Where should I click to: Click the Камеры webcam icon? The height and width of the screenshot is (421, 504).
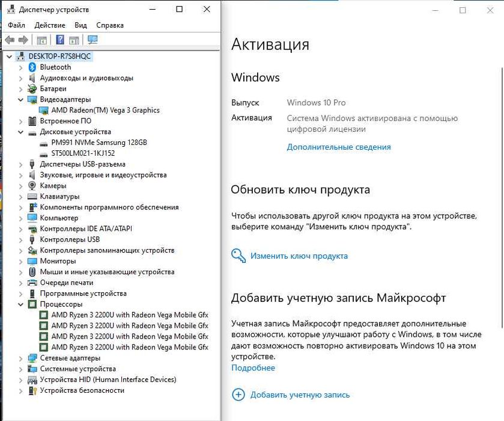pyautogui.click(x=32, y=185)
